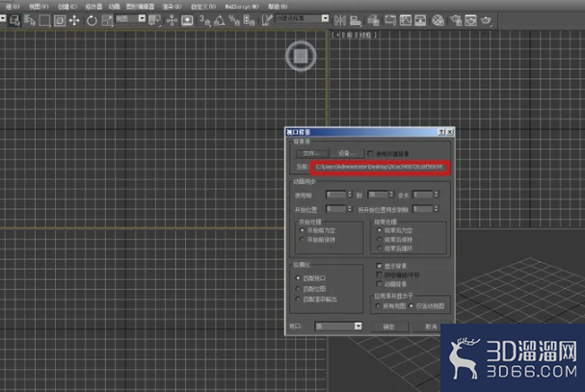Image resolution: width=585 pixels, height=392 pixels.
Task: Click the Use Pivot Point Center icon
Action: [154, 20]
